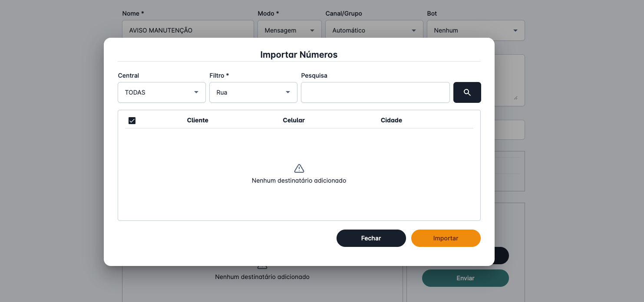Image resolution: width=644 pixels, height=302 pixels.
Task: Click the Cidade column header
Action: pyautogui.click(x=391, y=120)
